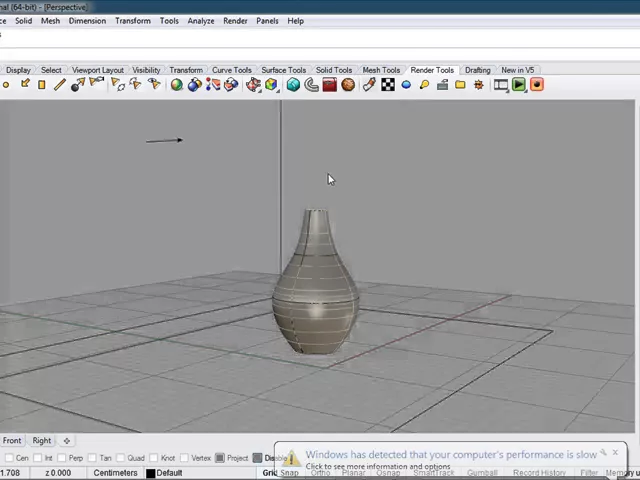Click the black Default layer color swatch

coord(151,473)
